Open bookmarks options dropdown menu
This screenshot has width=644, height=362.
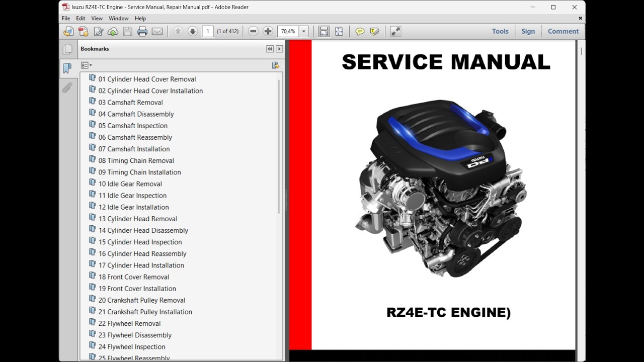pos(86,65)
